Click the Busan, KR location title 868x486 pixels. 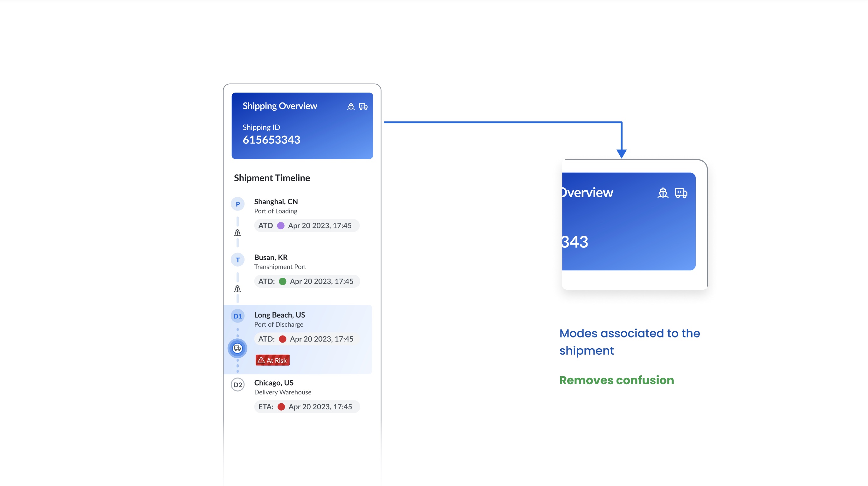pos(271,258)
